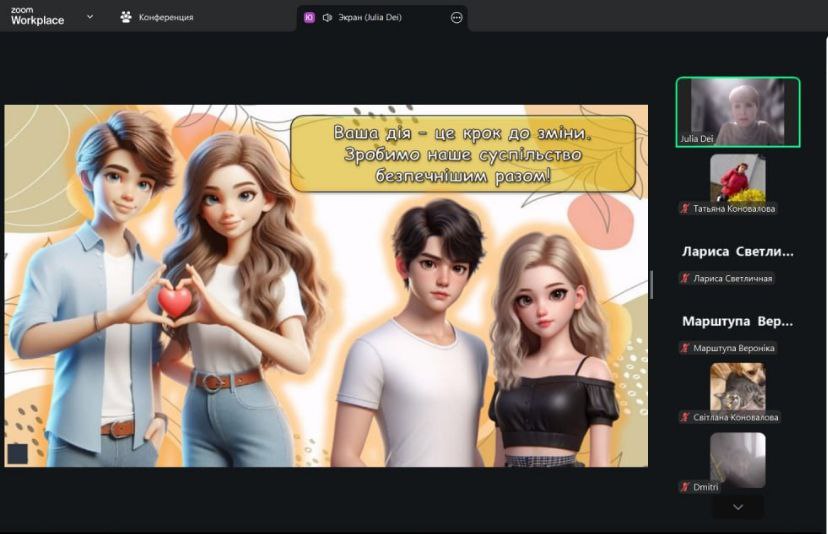Click the purple Ю avatar icon

click(x=309, y=17)
